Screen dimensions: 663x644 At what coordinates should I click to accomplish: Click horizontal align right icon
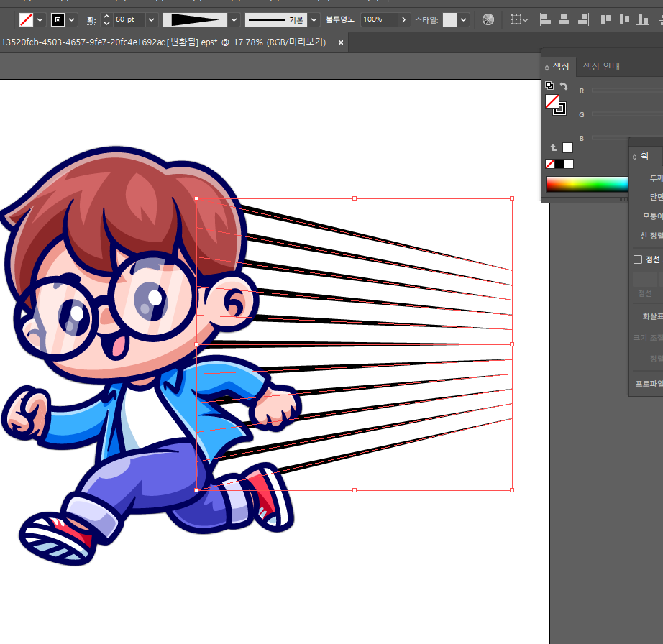click(583, 19)
